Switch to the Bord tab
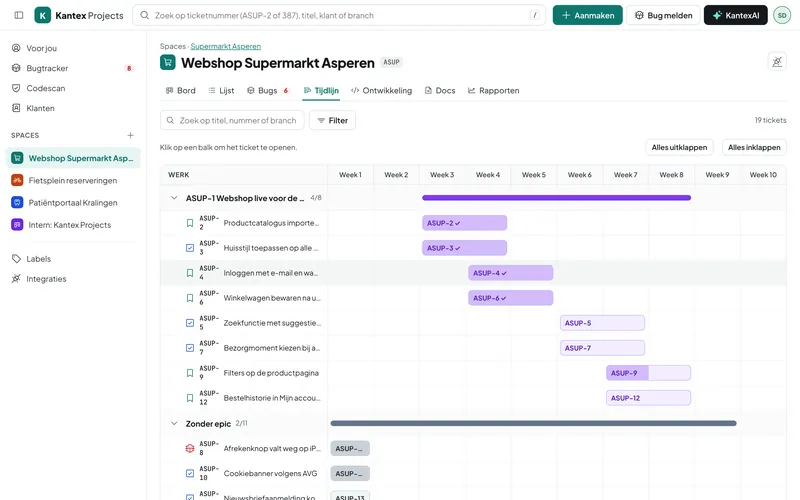Image resolution: width=800 pixels, height=500 pixels. pos(181,90)
